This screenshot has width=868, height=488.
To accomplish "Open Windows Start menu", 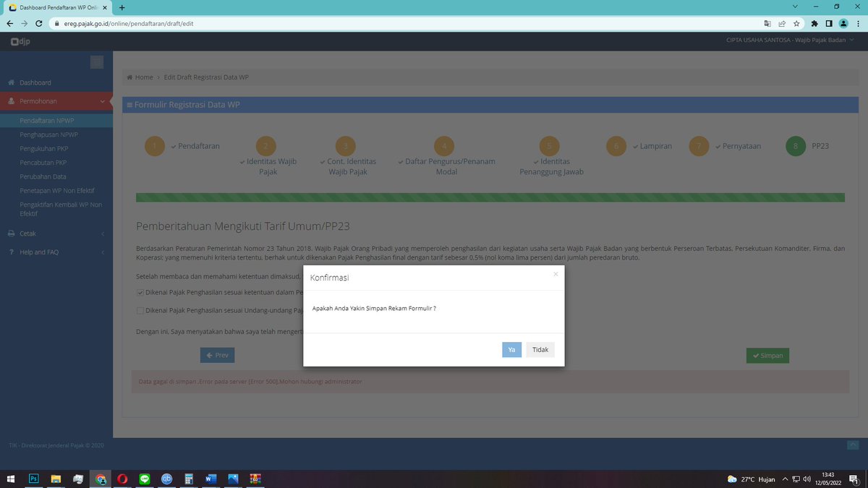I will (x=11, y=479).
